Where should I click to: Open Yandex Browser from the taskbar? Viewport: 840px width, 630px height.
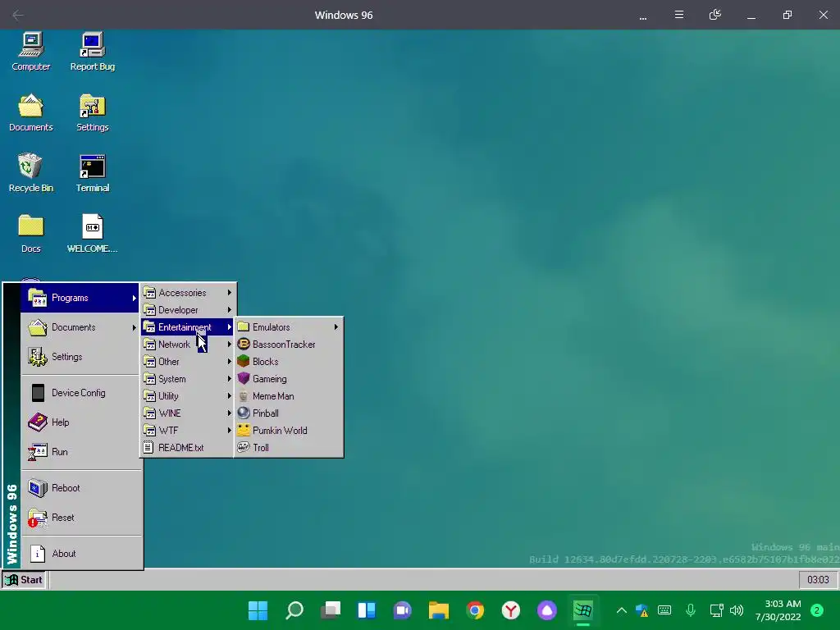point(510,610)
